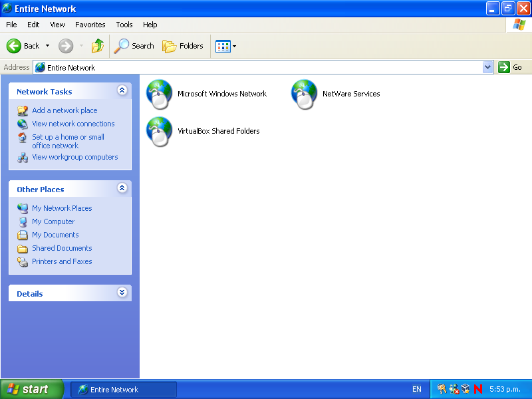Click the Views grid icon
Viewport: 532px width, 399px height.
[x=223, y=46]
